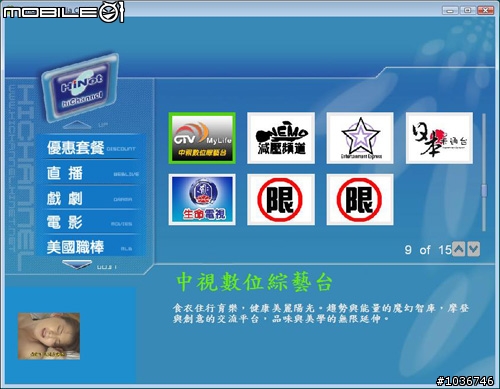Click the 中視數位綜藝台 channel title

click(x=254, y=282)
